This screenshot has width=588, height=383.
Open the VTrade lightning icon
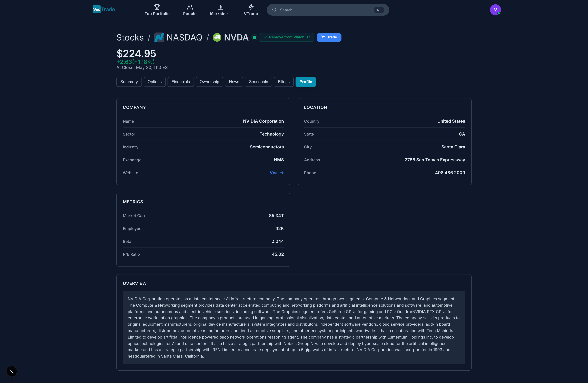pyautogui.click(x=251, y=7)
